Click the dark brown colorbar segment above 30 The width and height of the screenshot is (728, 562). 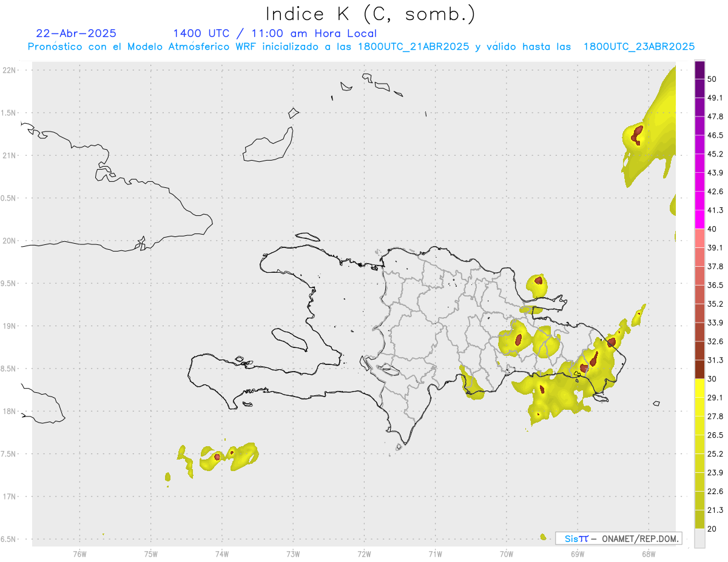(699, 369)
